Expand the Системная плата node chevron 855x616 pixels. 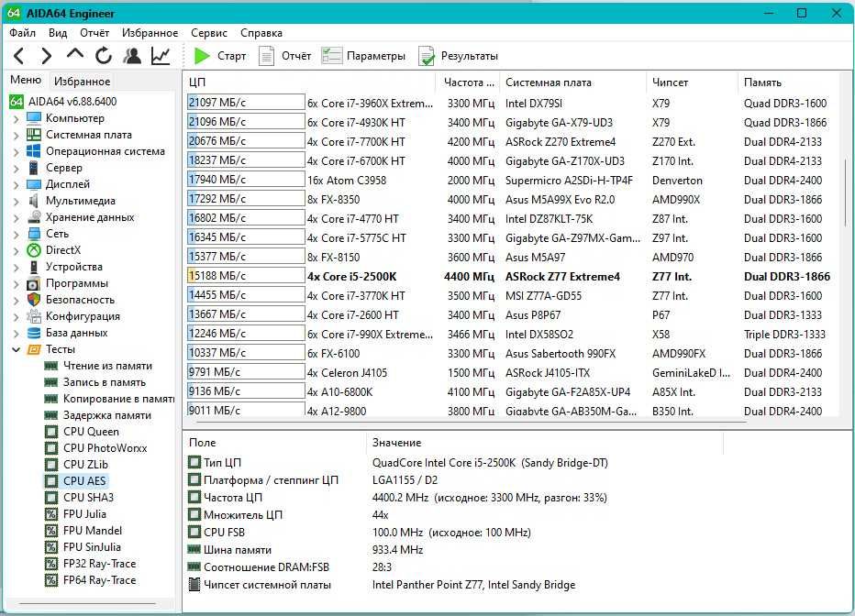16,135
